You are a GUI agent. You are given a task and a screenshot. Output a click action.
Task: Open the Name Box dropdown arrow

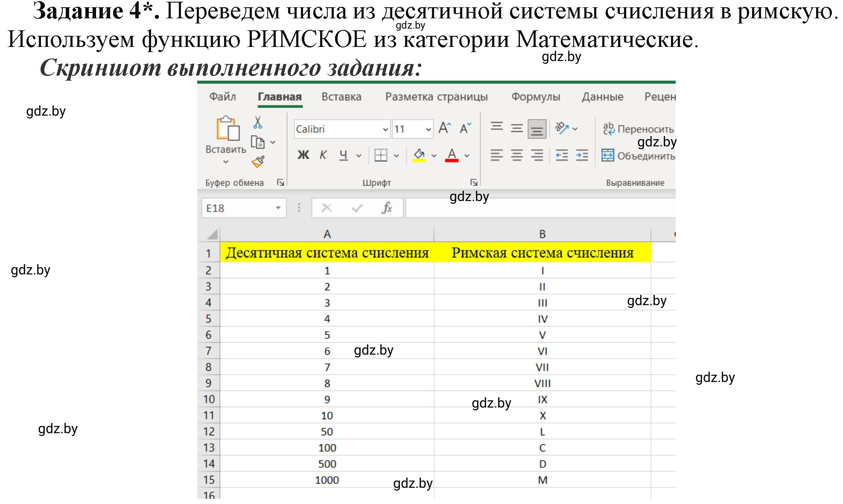(x=278, y=208)
